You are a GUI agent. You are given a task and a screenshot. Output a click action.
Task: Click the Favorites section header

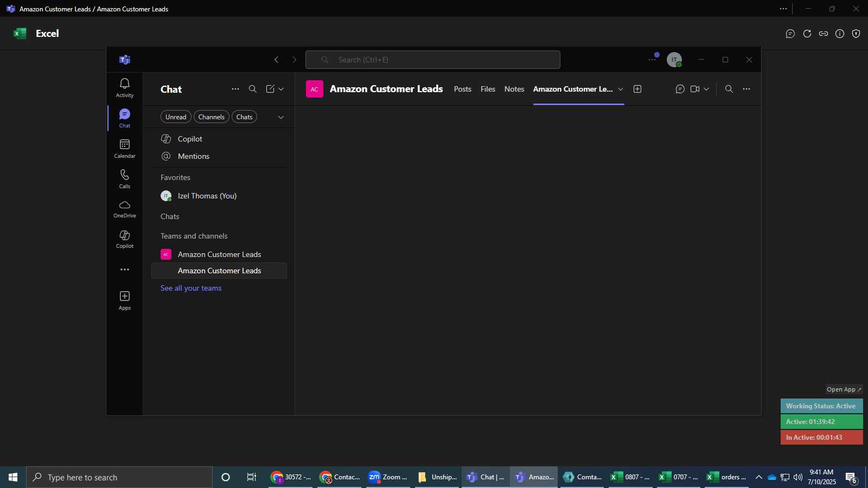pos(175,177)
